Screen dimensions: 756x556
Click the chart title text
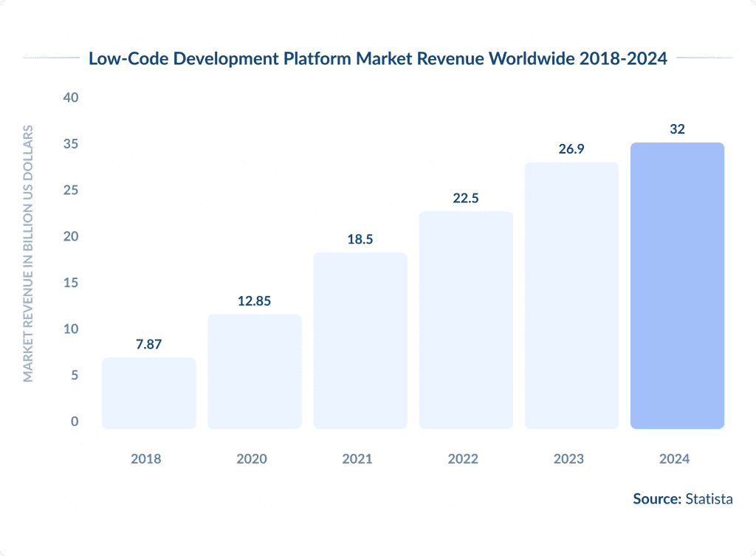[x=378, y=58]
